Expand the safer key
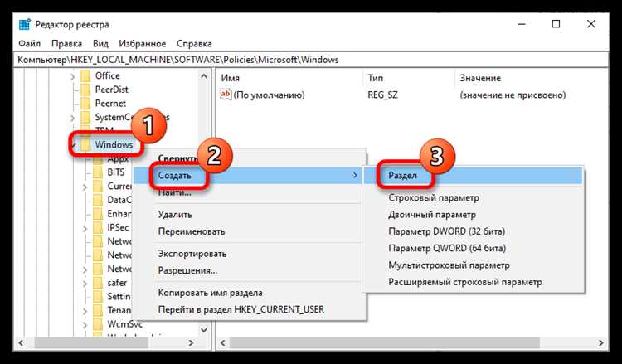This screenshot has height=364, width=622. (x=85, y=283)
